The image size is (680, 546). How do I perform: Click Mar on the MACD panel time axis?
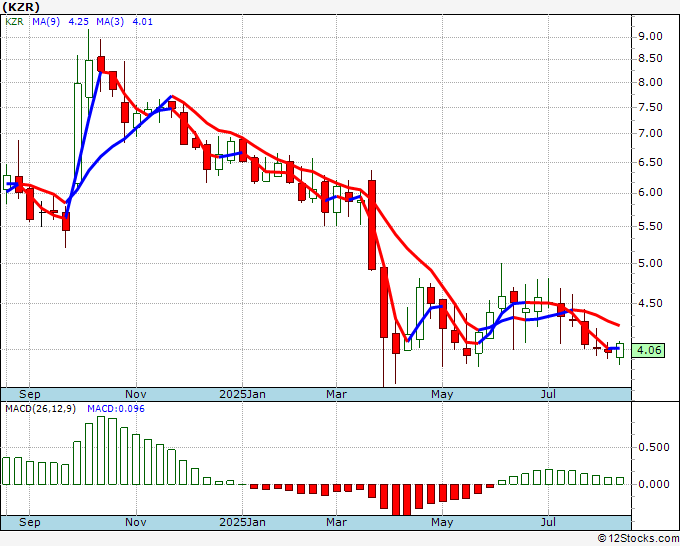tap(337, 522)
